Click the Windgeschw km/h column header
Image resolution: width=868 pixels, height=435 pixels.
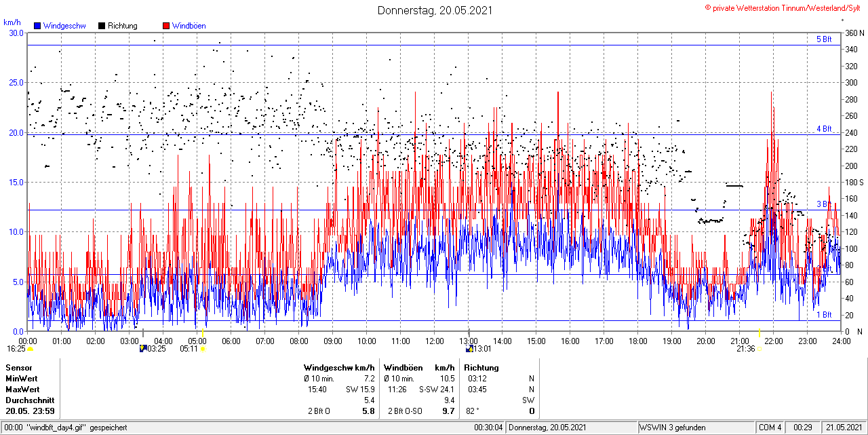tap(339, 368)
